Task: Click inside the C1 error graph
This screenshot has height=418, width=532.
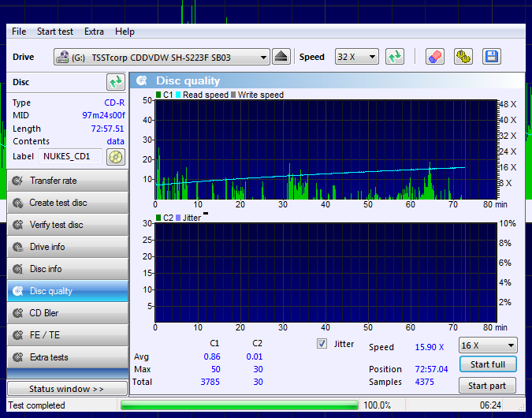Action: point(326,149)
